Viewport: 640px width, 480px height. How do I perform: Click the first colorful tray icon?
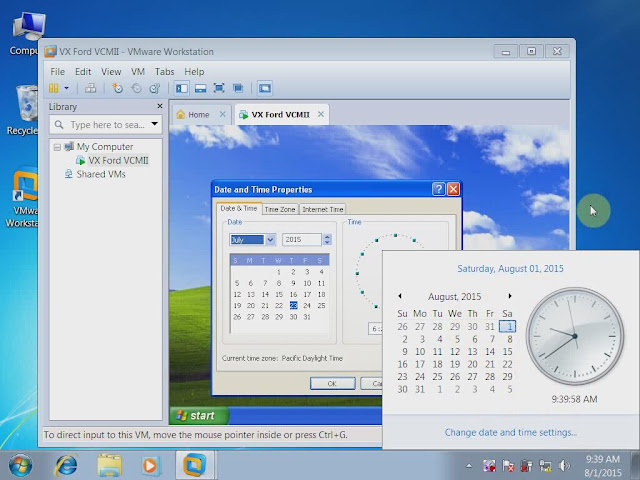point(489,466)
